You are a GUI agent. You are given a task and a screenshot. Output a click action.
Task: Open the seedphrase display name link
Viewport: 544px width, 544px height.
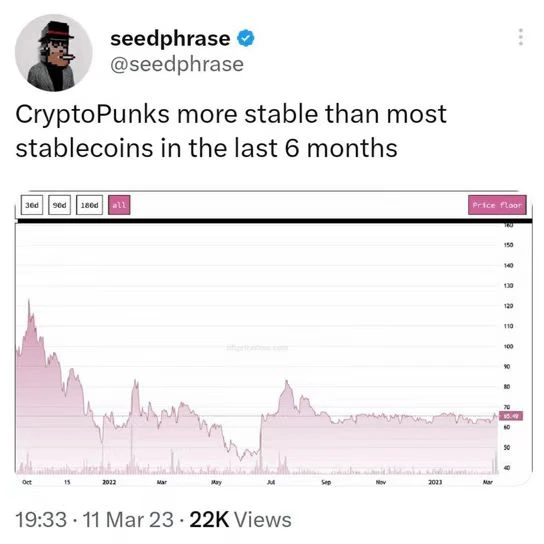[x=170, y=38]
